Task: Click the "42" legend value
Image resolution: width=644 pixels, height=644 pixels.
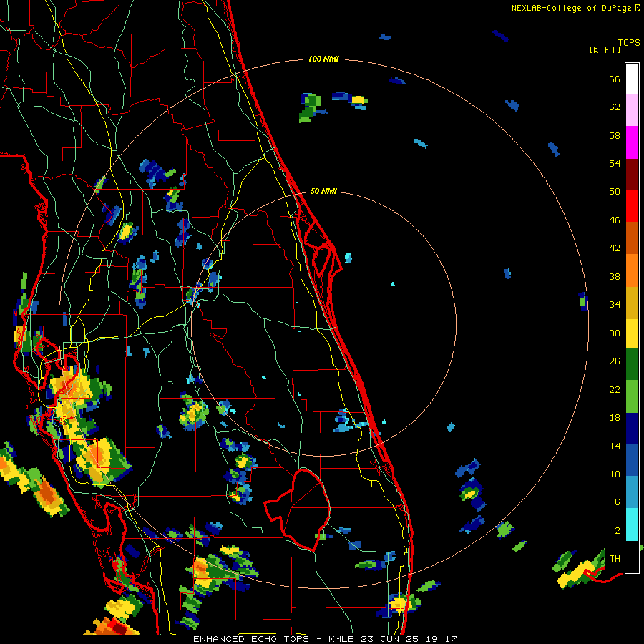Action: point(615,248)
